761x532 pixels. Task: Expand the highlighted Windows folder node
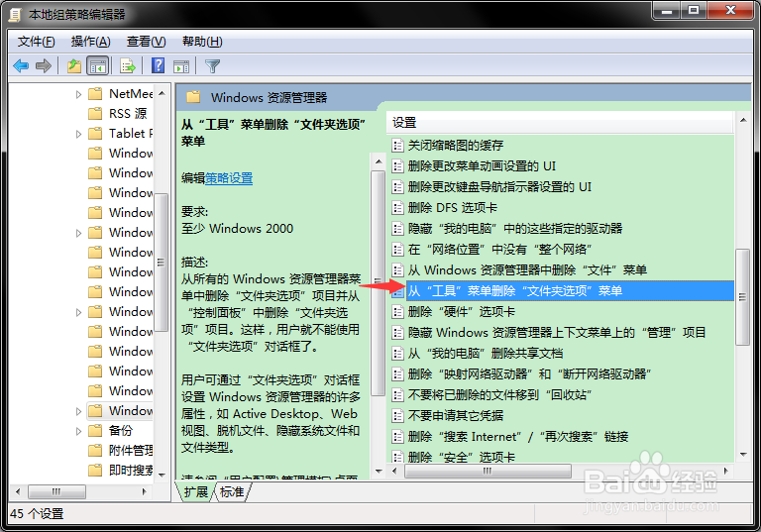[x=78, y=411]
